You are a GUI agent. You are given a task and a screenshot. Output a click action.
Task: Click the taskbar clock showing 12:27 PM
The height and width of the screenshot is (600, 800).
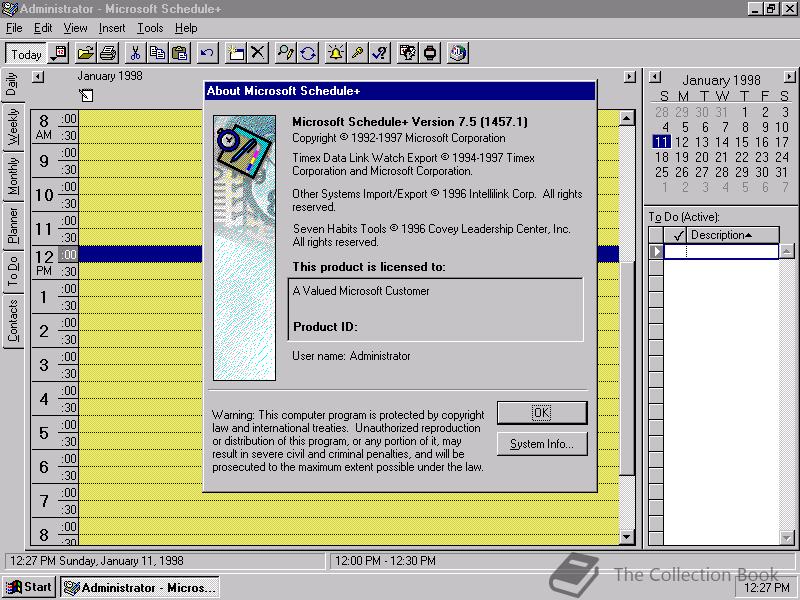[x=766, y=588]
